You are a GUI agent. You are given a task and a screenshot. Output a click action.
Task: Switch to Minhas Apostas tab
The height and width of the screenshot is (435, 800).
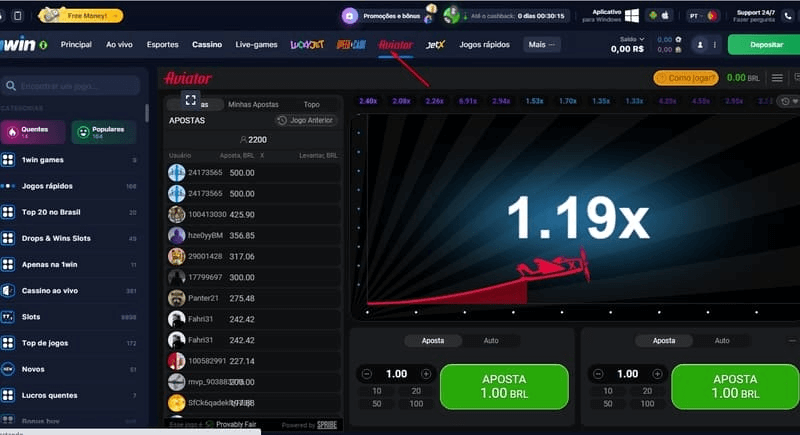pos(253,105)
